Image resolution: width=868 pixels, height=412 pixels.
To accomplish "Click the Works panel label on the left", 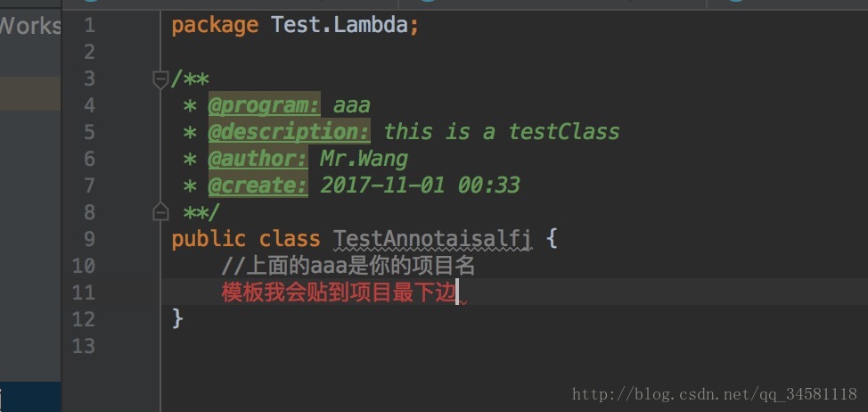I will coord(30,25).
